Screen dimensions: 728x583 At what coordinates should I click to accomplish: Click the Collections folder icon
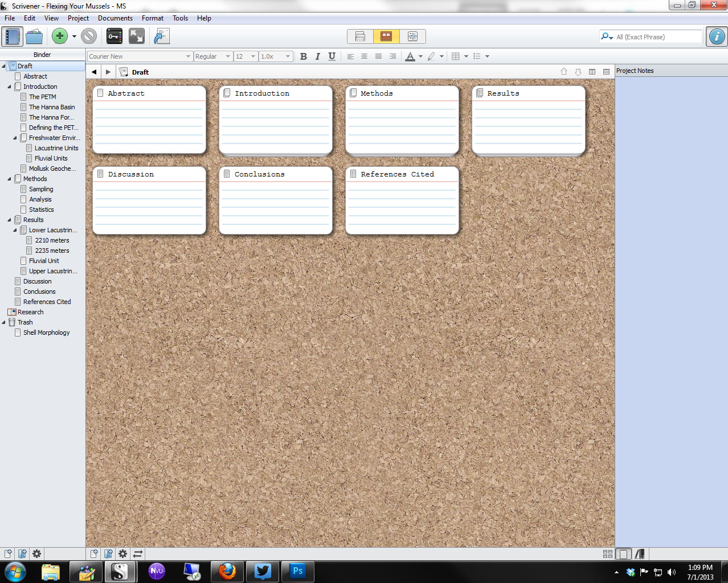34,36
